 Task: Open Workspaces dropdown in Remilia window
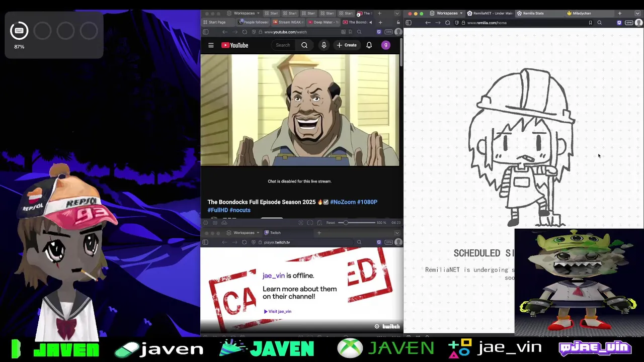click(x=447, y=14)
